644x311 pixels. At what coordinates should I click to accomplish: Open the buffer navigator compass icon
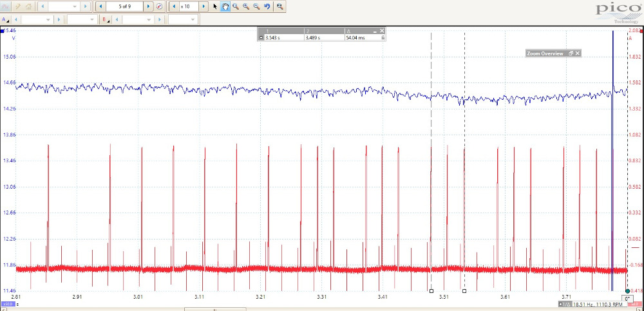pyautogui.click(x=159, y=6)
